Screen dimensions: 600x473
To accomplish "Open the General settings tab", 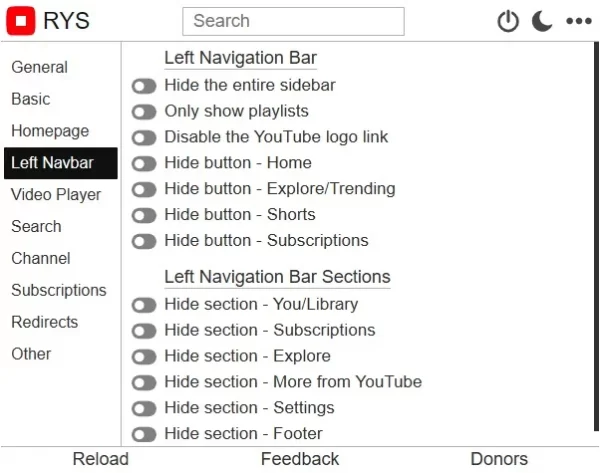I will [61, 67].
